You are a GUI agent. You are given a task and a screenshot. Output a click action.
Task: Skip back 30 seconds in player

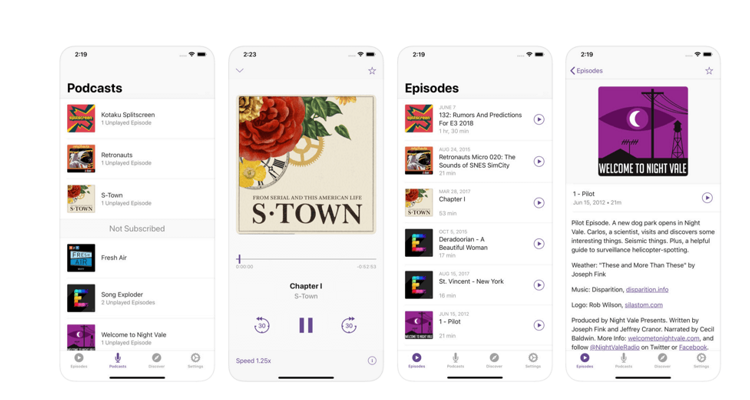coord(262,325)
